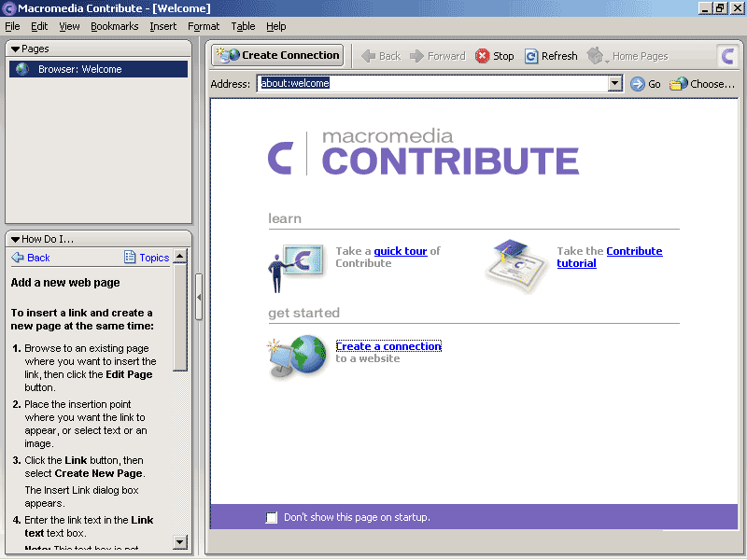Open the Insert menu

tap(162, 27)
